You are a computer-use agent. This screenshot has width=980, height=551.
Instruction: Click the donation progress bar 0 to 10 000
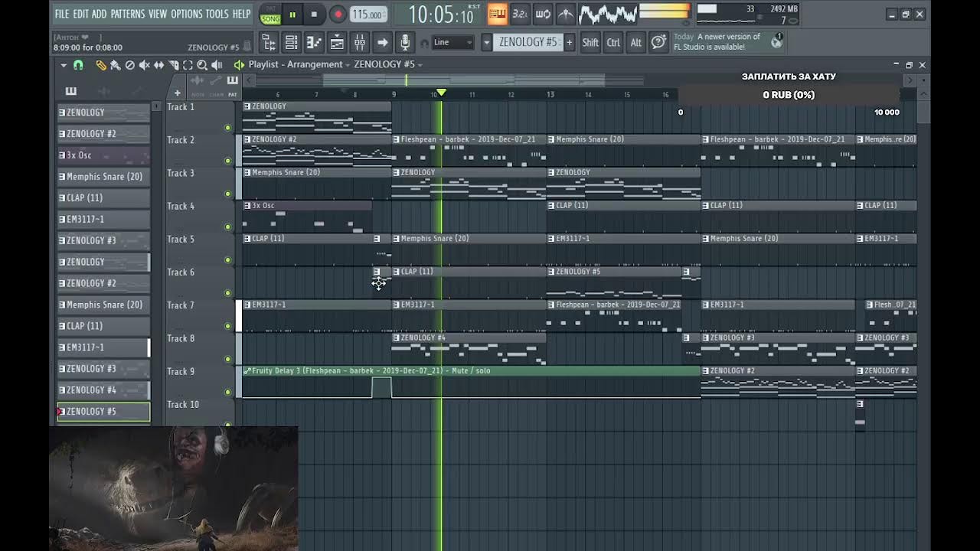pyautogui.click(x=788, y=95)
